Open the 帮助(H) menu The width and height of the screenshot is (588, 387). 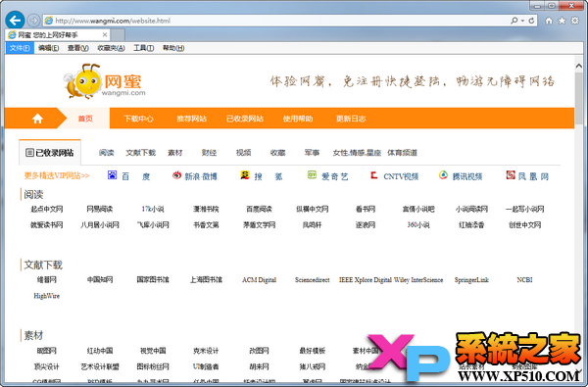173,48
